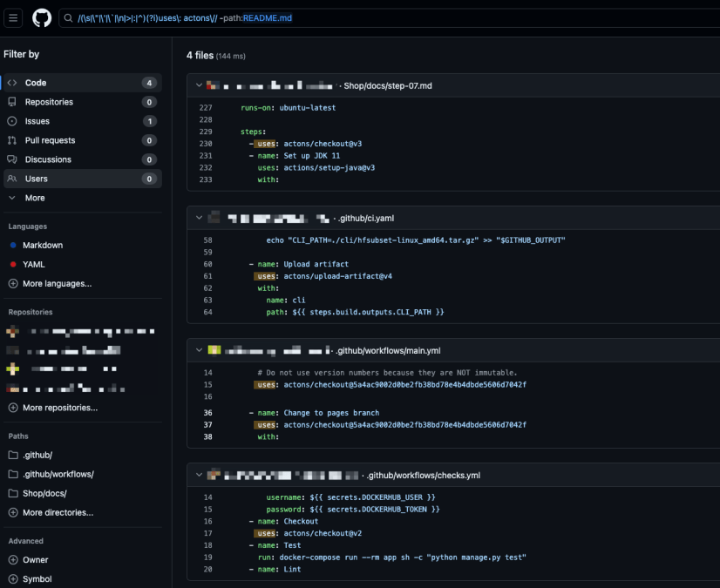This screenshot has height=588, width=720.
Task: Click plus icon beside Symbol
Action: pyautogui.click(x=13, y=579)
